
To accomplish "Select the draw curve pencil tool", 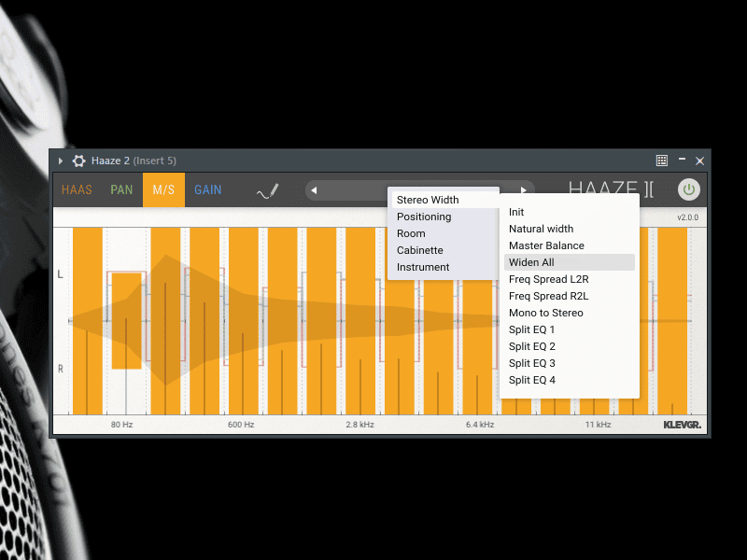I will tap(268, 190).
